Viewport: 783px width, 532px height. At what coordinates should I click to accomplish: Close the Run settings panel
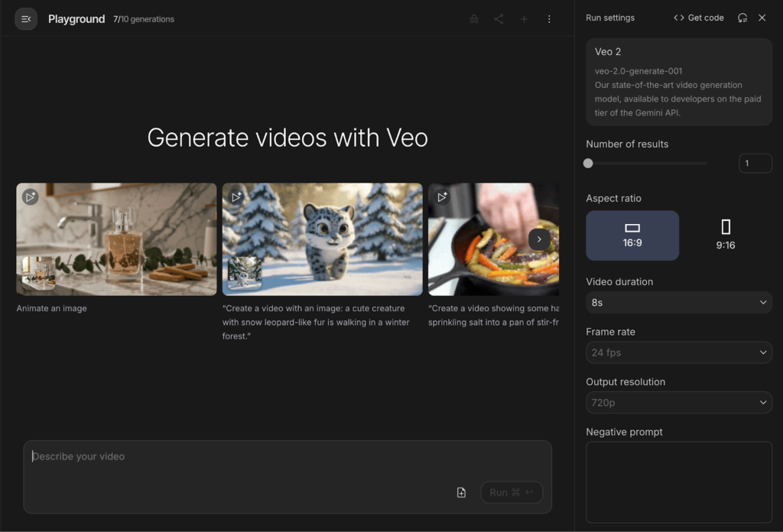(x=762, y=18)
